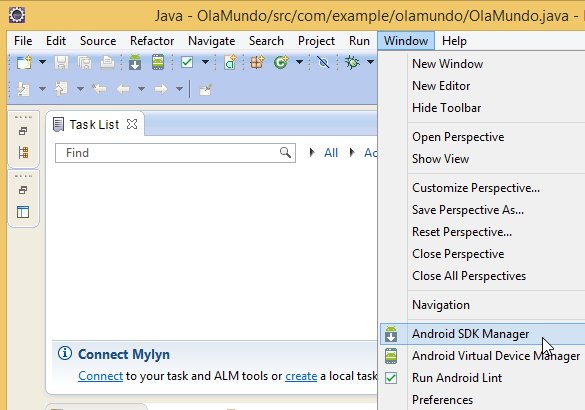Click the Debug bug icon

click(x=352, y=62)
